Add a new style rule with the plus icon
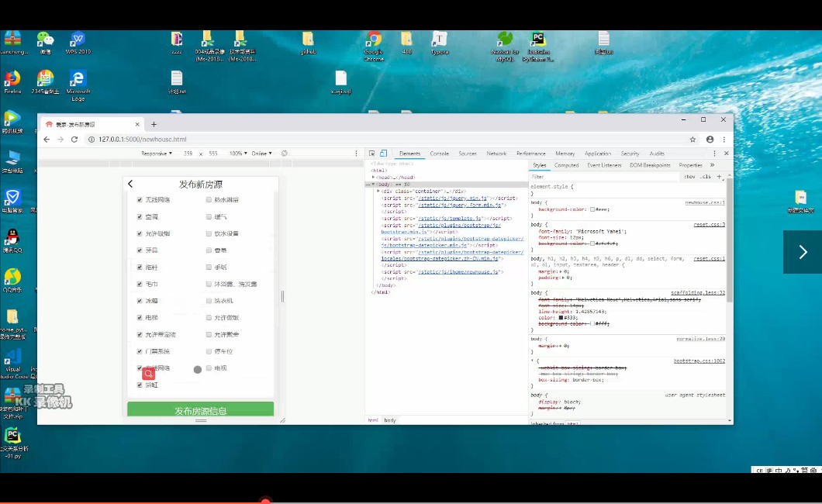 point(720,177)
